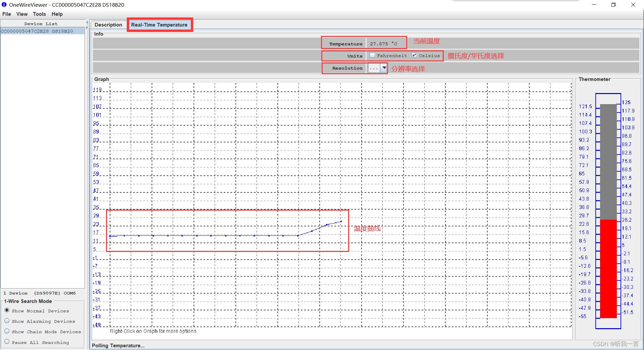
Task: Click the OneWireViewer app icon in title bar
Action: [x=4, y=5]
